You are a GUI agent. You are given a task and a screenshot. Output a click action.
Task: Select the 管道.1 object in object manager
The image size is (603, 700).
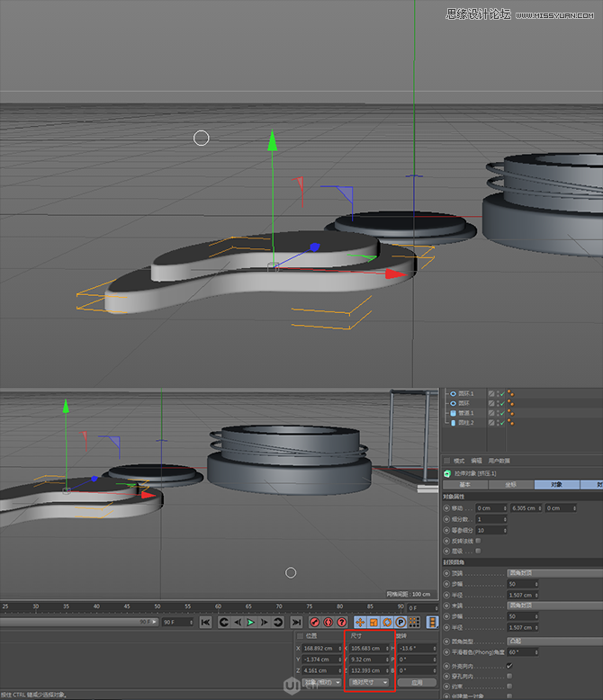pos(466,413)
